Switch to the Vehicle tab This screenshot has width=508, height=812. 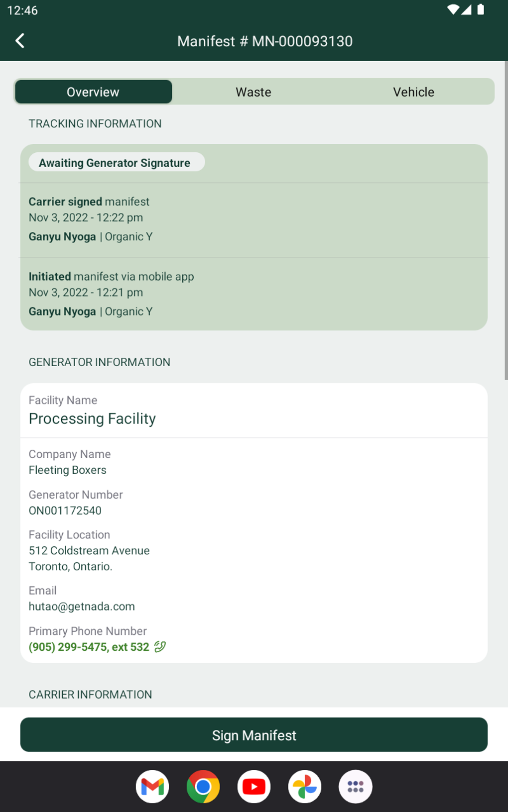point(413,92)
